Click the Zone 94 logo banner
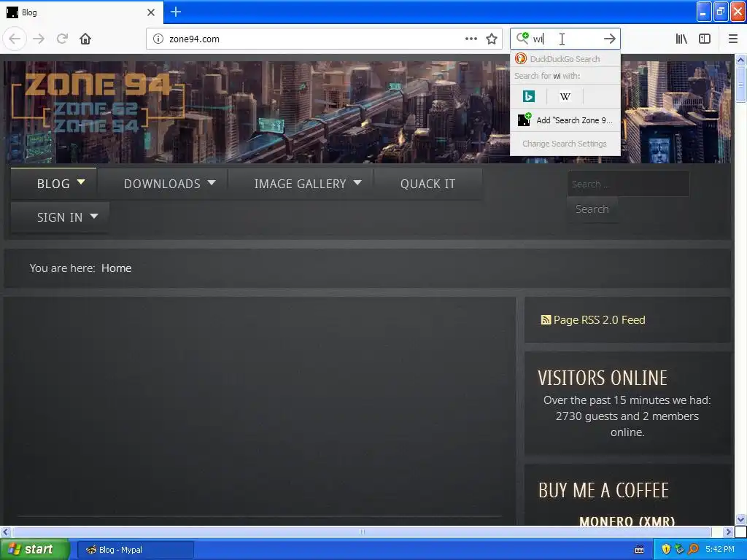 click(x=98, y=102)
